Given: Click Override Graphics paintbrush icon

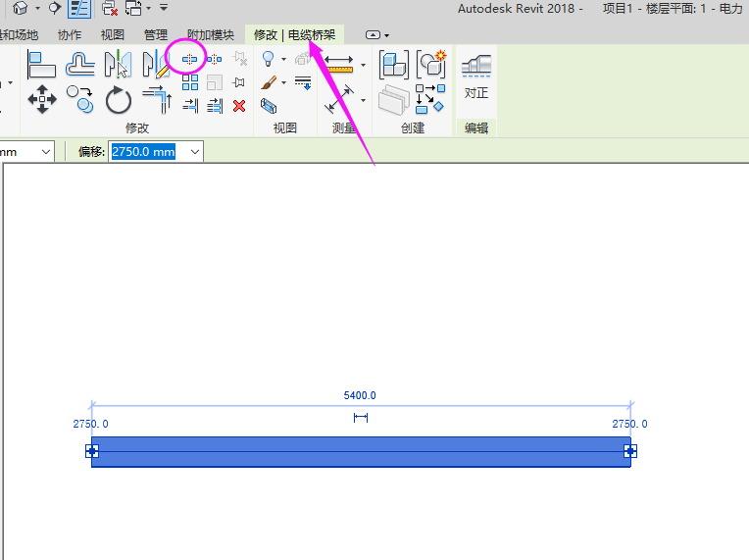Looking at the screenshot, I should (x=269, y=82).
